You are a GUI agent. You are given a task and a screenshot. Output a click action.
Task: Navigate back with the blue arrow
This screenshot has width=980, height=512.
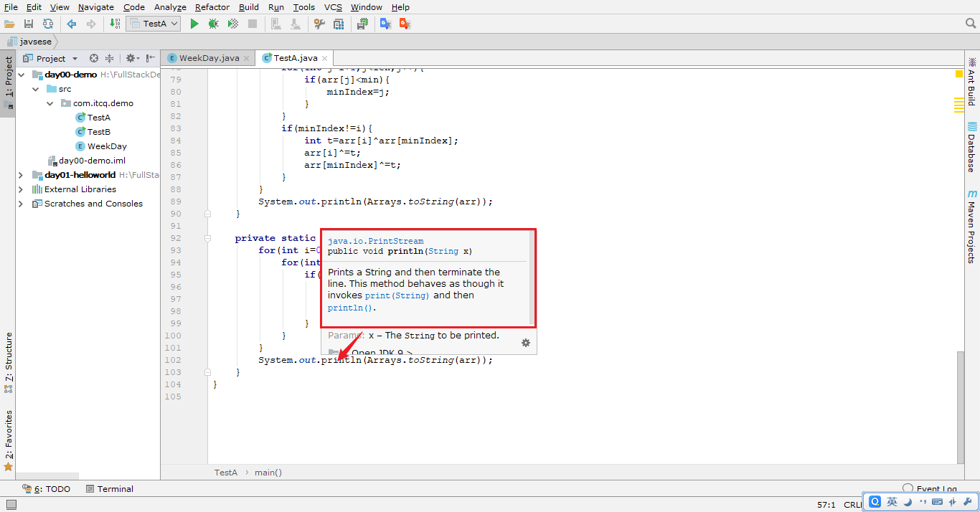tap(72, 24)
